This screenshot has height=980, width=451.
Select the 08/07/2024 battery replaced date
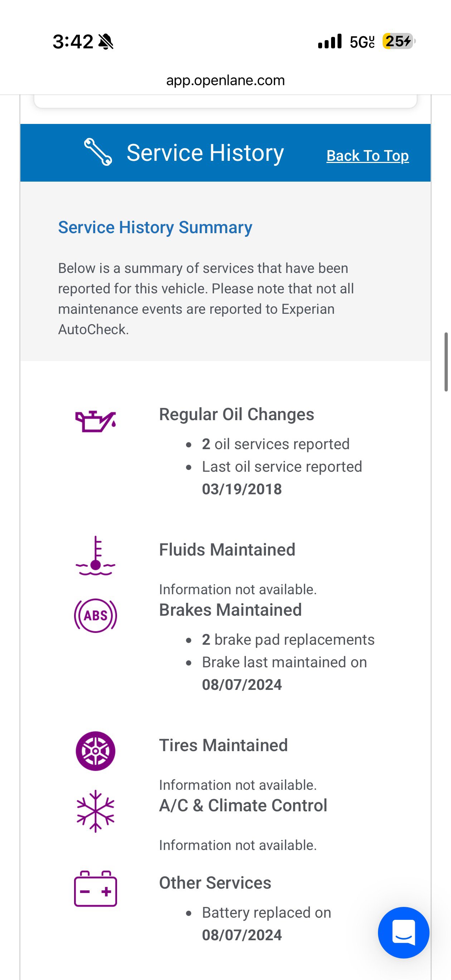[x=242, y=935]
